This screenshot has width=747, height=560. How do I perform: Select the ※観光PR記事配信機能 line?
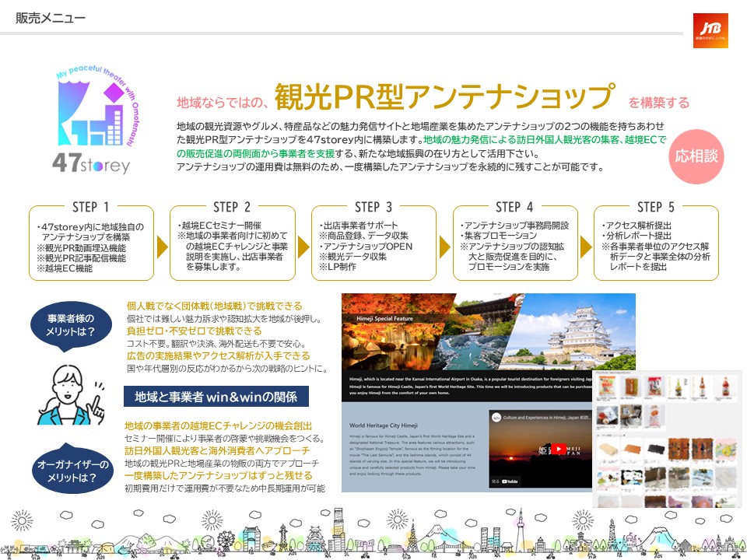point(82,258)
